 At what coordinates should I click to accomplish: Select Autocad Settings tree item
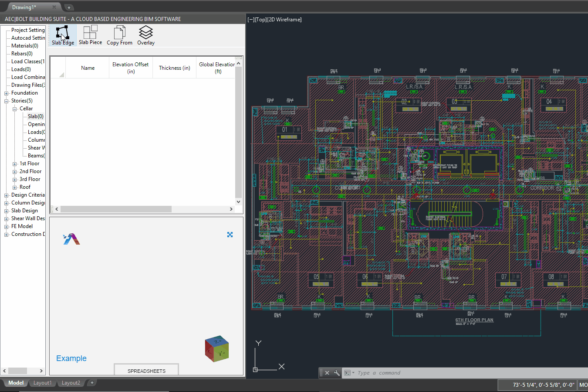coord(28,38)
